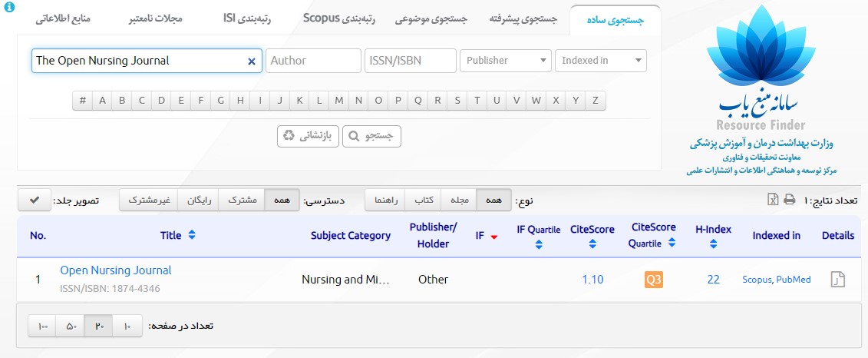The width and height of the screenshot is (868, 358).
Task: Export results with the Excel icon
Action: coord(774,201)
